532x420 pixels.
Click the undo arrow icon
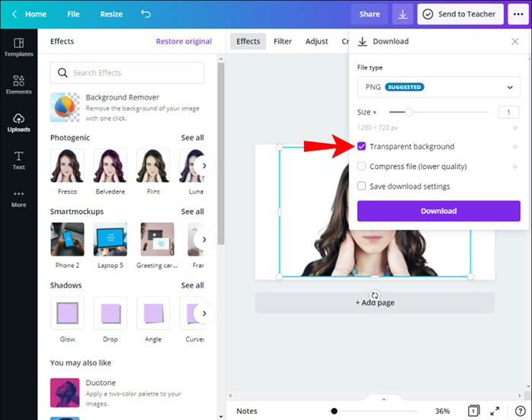coord(146,14)
